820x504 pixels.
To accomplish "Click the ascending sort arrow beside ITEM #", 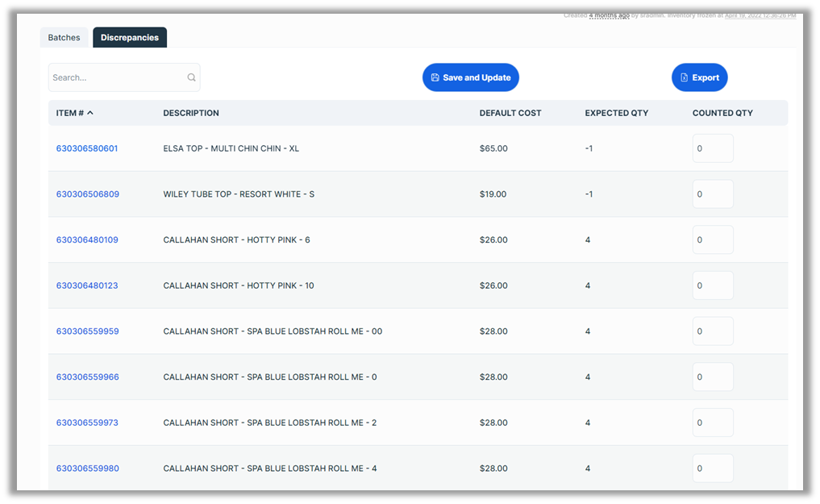I will pos(90,113).
